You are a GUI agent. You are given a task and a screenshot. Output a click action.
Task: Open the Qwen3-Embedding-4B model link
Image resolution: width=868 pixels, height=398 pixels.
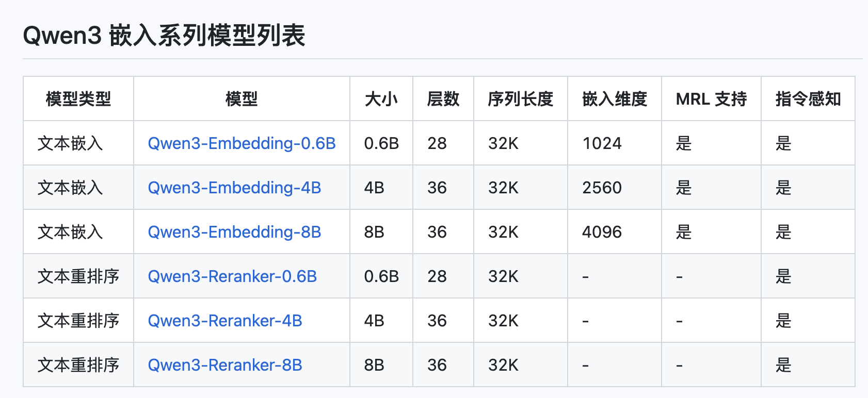pos(234,188)
